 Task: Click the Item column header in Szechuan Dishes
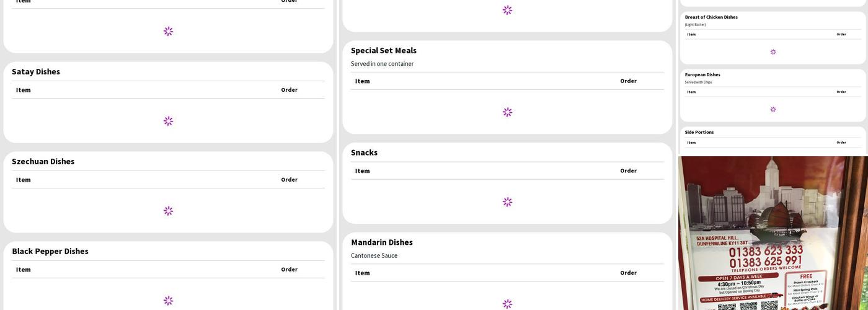click(x=24, y=180)
